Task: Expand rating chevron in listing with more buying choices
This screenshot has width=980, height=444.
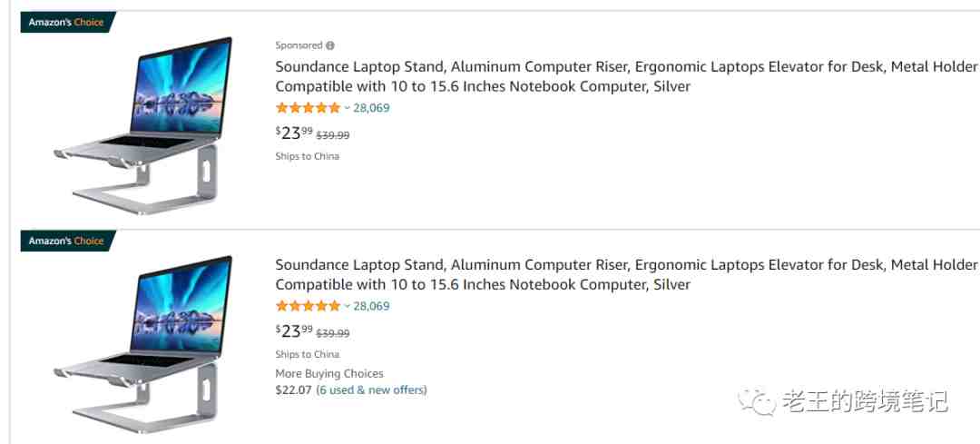Action: [x=347, y=306]
